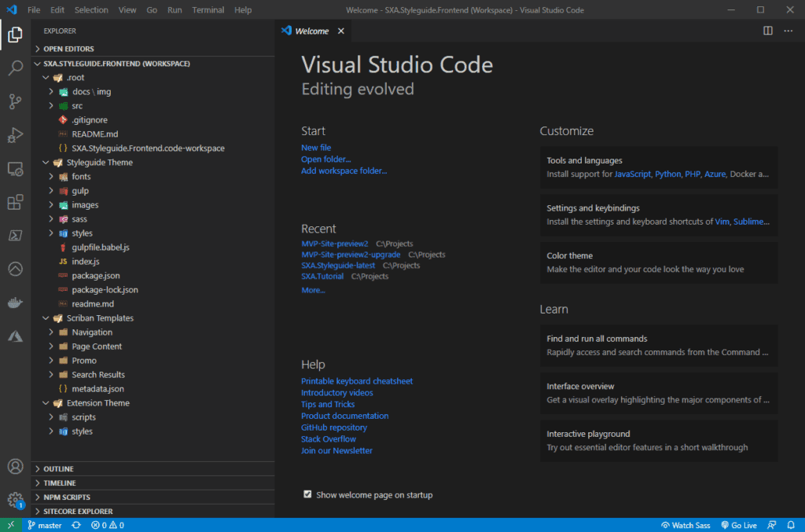The image size is (805, 532).
Task: Toggle Show welcome page on startup
Action: (x=307, y=494)
